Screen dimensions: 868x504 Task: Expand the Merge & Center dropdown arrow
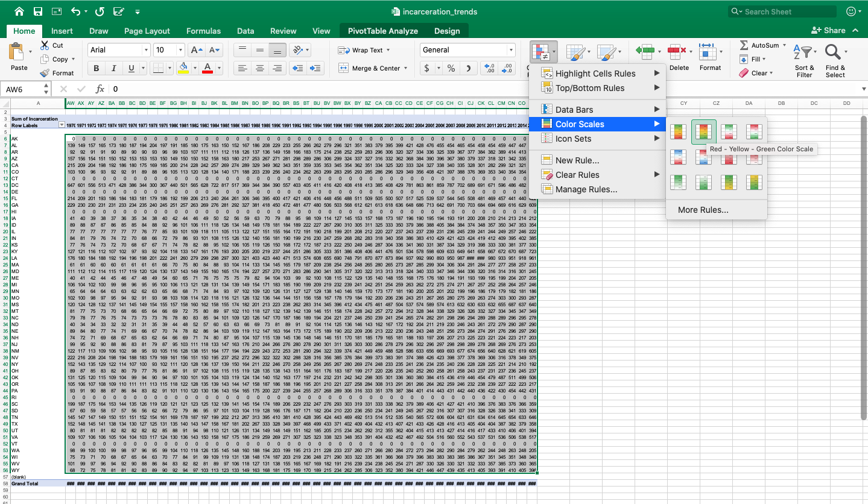pyautogui.click(x=405, y=68)
